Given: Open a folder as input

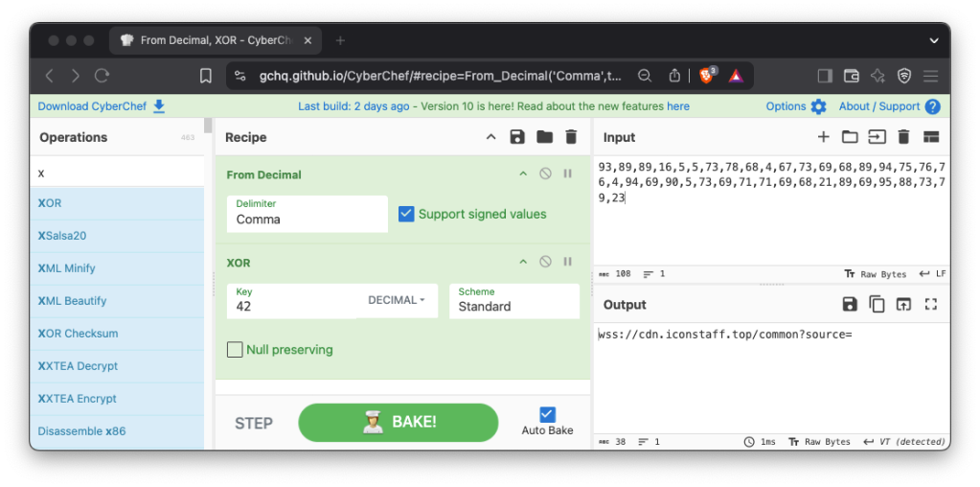Looking at the screenshot, I should 850,137.
